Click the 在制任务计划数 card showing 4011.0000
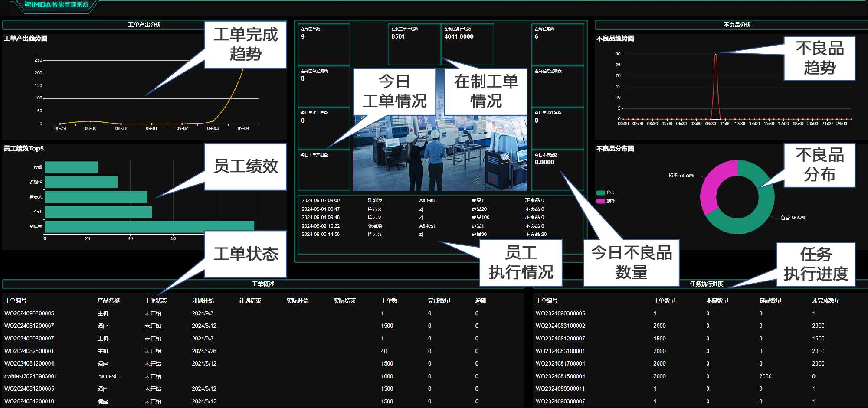Image resolution: width=868 pixels, height=408 pixels. (467, 43)
